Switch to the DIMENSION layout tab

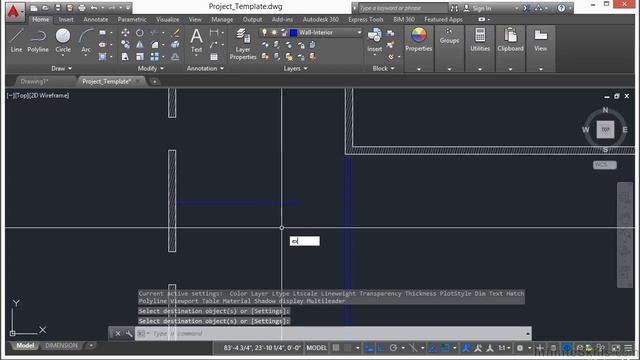click(61, 345)
